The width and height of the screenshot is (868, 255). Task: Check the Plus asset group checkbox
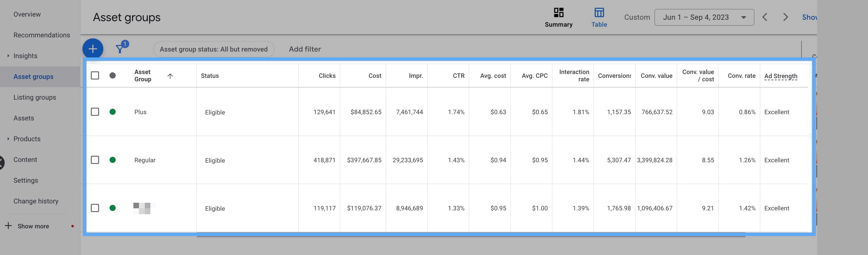pyautogui.click(x=95, y=112)
